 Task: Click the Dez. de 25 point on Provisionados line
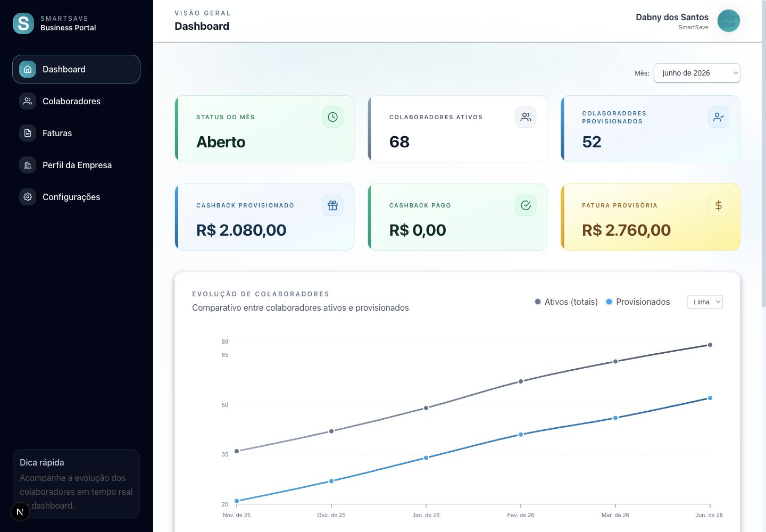[x=331, y=481]
